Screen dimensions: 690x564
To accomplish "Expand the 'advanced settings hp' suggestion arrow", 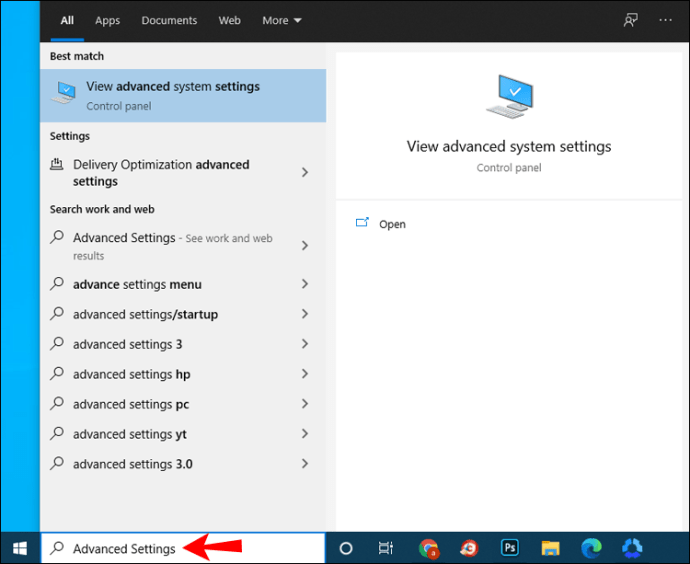I will coord(305,374).
